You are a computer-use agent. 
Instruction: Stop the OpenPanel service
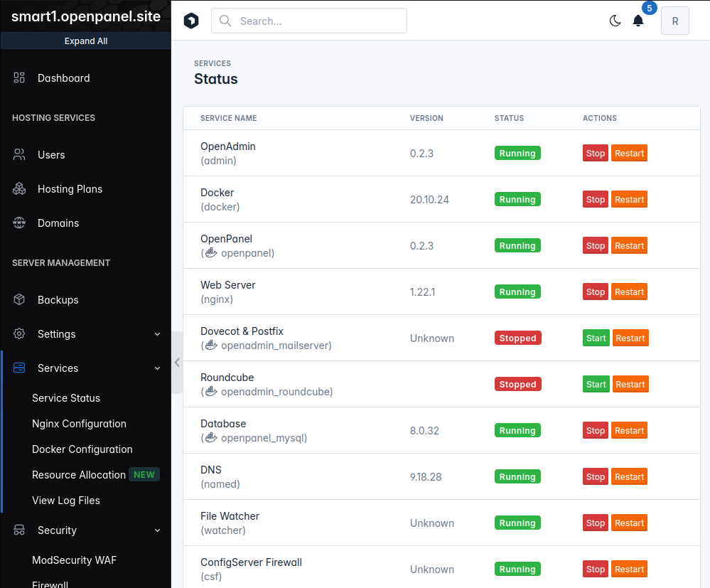(595, 245)
